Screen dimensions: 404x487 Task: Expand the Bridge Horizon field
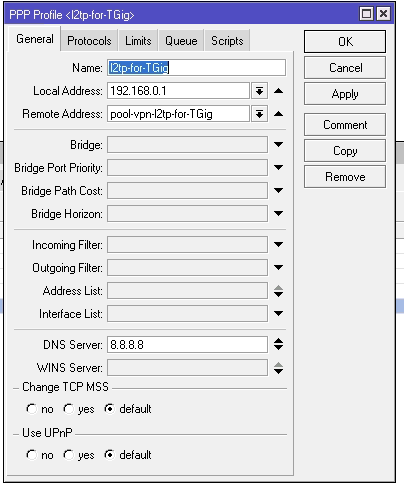click(x=278, y=213)
